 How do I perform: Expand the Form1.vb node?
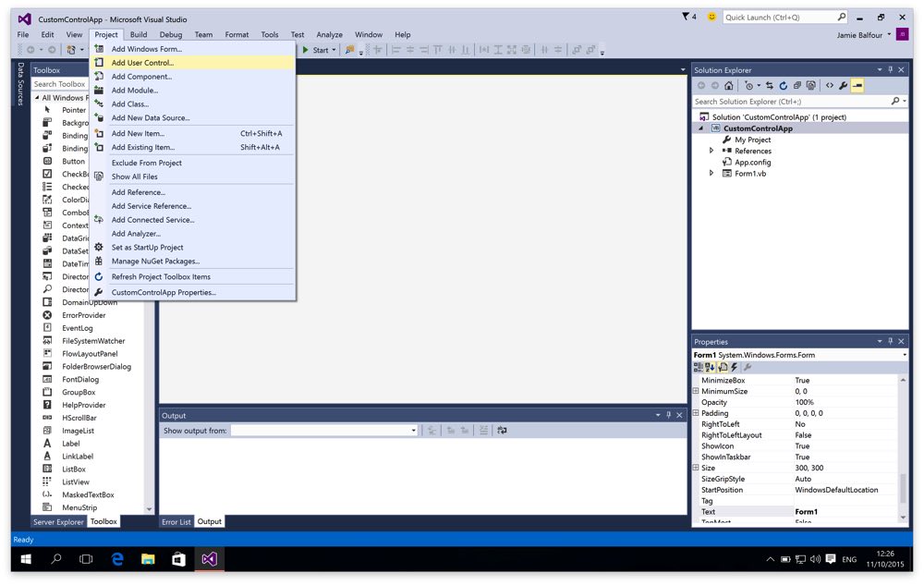point(711,173)
